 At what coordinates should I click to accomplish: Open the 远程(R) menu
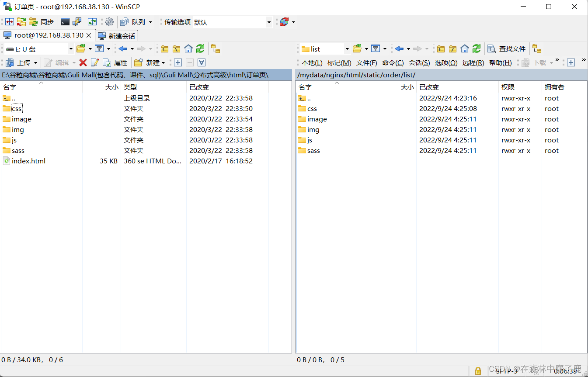(473, 63)
